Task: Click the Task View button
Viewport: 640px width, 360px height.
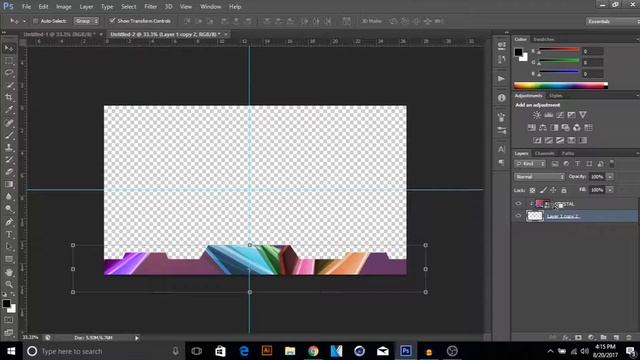Action: coord(197,351)
